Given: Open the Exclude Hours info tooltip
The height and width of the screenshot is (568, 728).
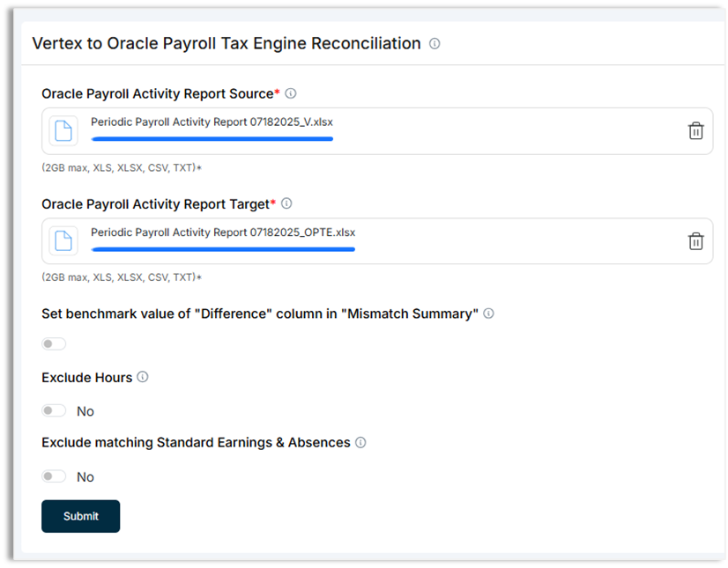Looking at the screenshot, I should point(143,377).
